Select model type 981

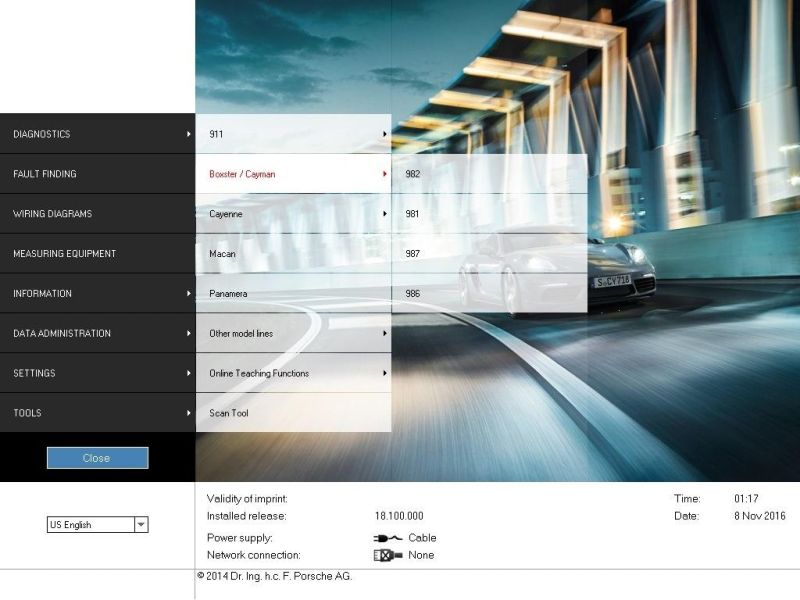tap(489, 213)
